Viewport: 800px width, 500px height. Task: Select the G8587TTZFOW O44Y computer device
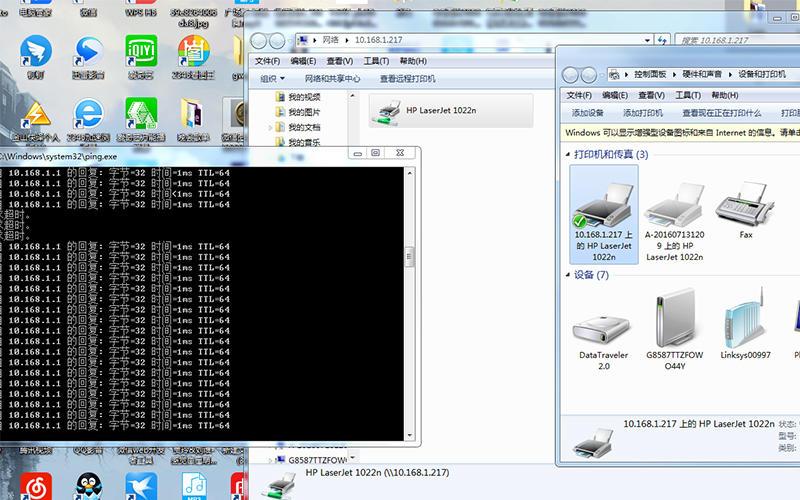[674, 329]
